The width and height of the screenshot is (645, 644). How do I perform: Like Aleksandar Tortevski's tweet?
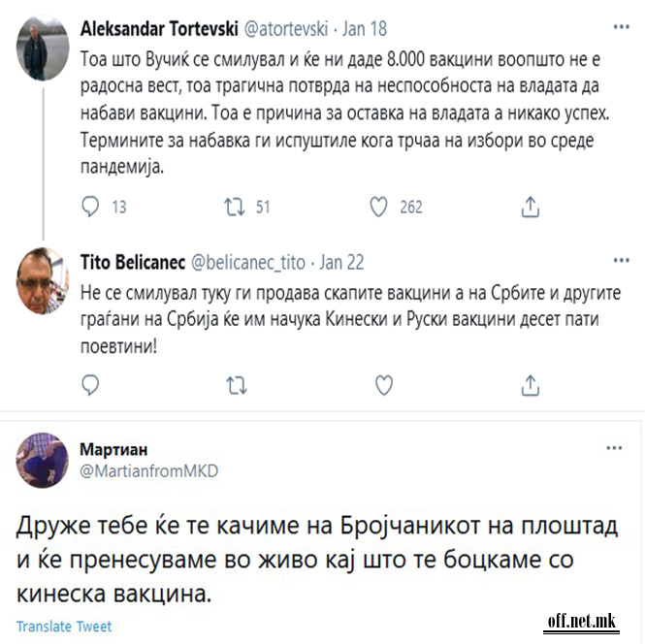coord(381,207)
